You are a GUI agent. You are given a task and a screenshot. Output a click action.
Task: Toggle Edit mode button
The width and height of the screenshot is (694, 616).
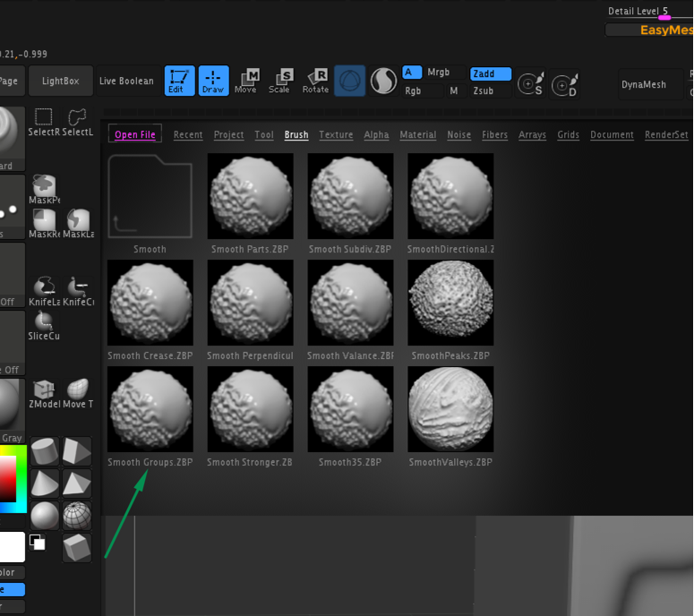[x=176, y=81]
